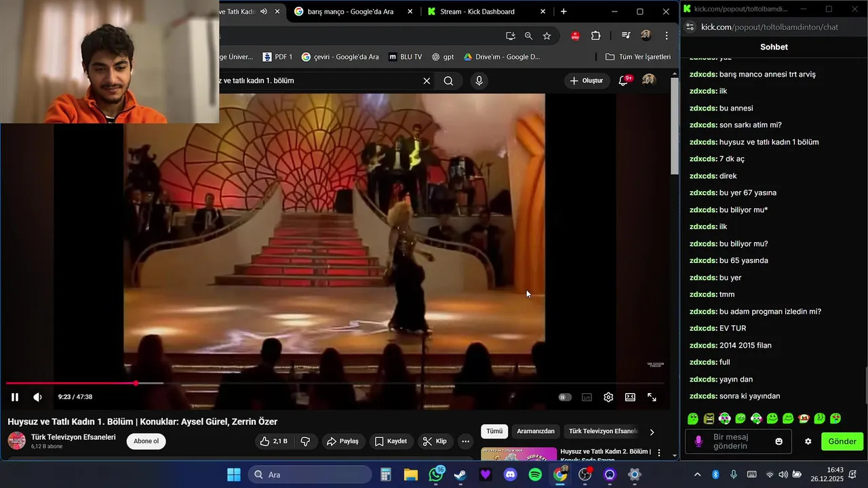868x488 pixels.
Task: Open Chrome media control icon
Action: [x=626, y=36]
